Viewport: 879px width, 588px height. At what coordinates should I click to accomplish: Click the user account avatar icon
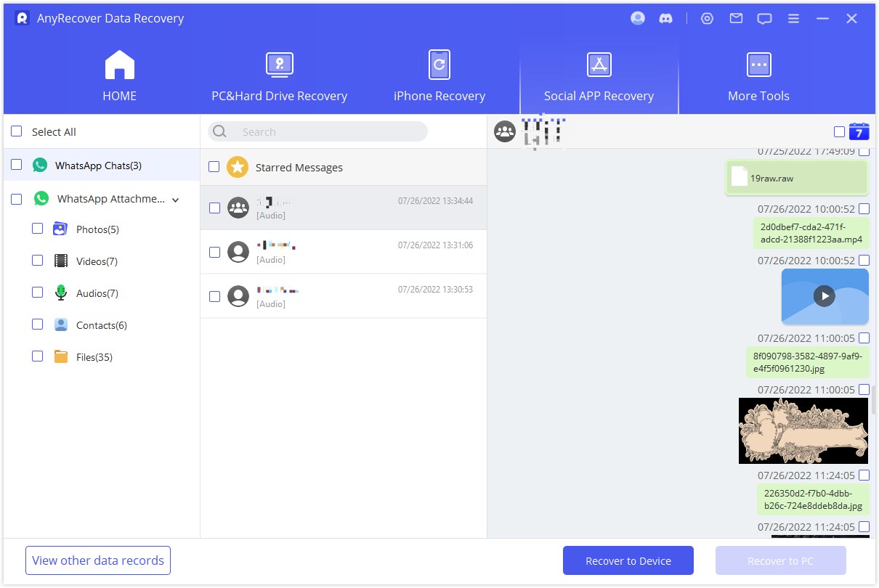click(638, 19)
